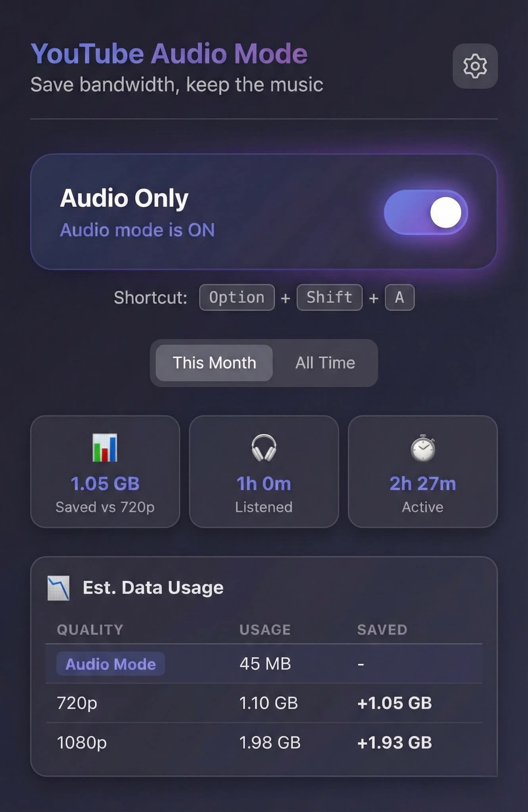Click the 1080p quality row
Viewport: 528px width, 812px height.
coord(264,742)
